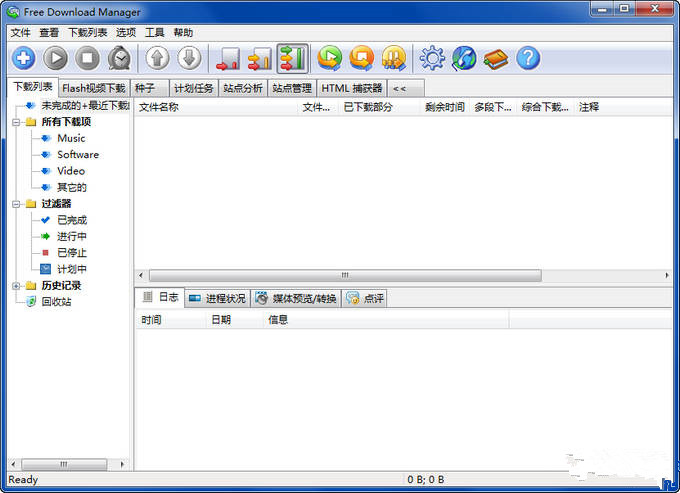The height and width of the screenshot is (493, 680).
Task: Switch to the 站点分析 tab
Action: (x=243, y=88)
